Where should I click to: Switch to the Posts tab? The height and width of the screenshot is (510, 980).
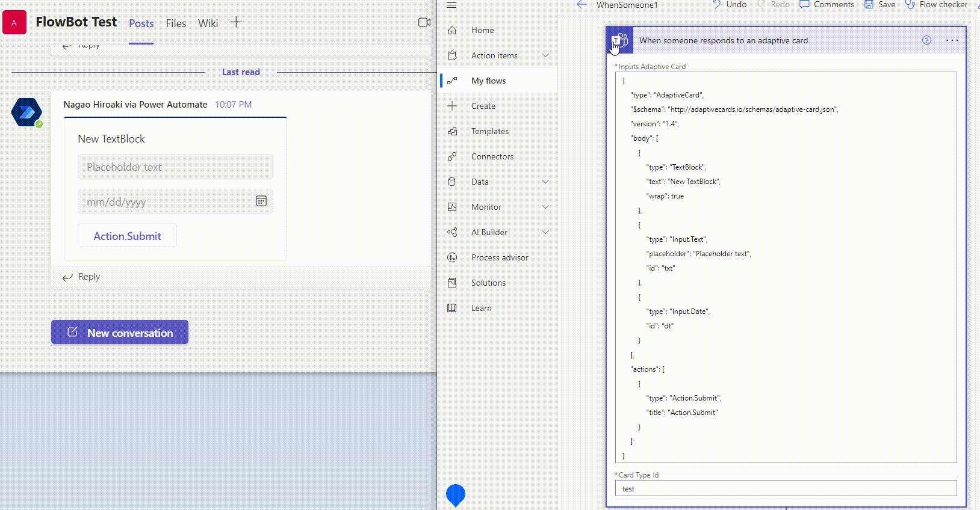(x=141, y=23)
